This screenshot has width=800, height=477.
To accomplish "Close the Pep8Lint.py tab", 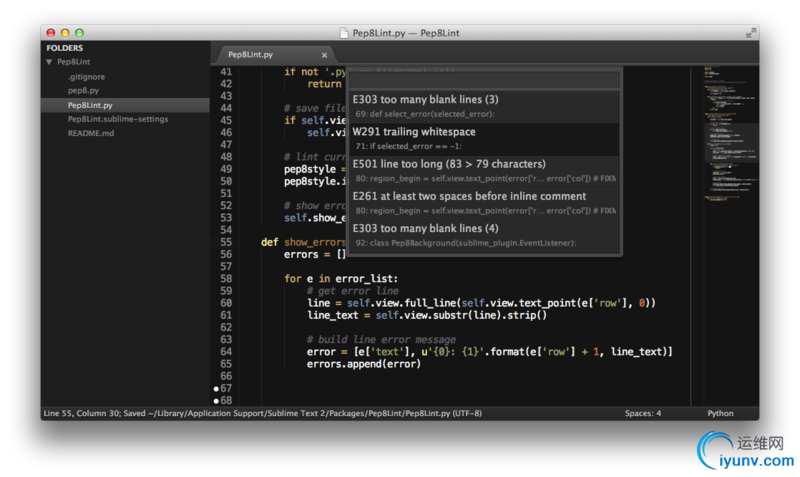I will [x=324, y=55].
